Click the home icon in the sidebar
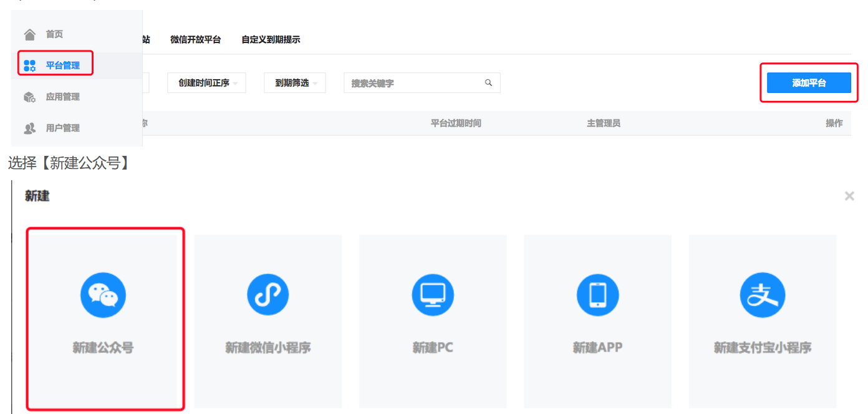This screenshot has height=414, width=868. [29, 34]
